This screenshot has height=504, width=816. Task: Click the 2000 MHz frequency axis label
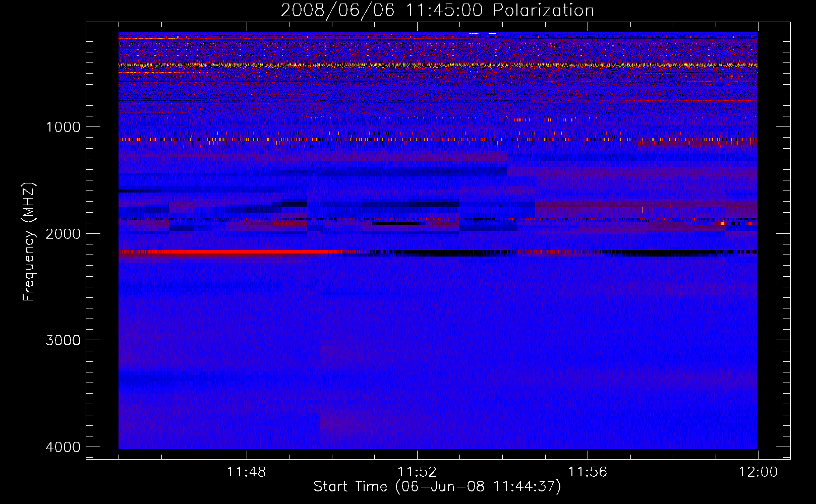[x=63, y=233]
